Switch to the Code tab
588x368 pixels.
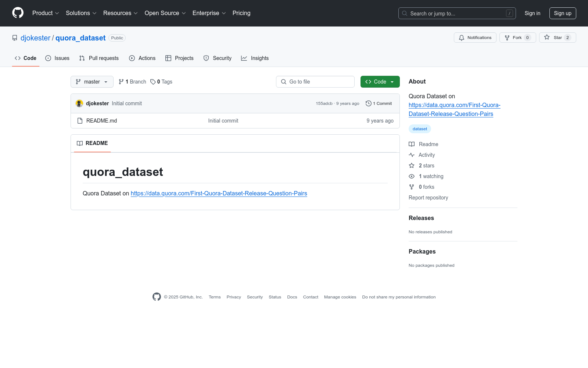pos(26,58)
